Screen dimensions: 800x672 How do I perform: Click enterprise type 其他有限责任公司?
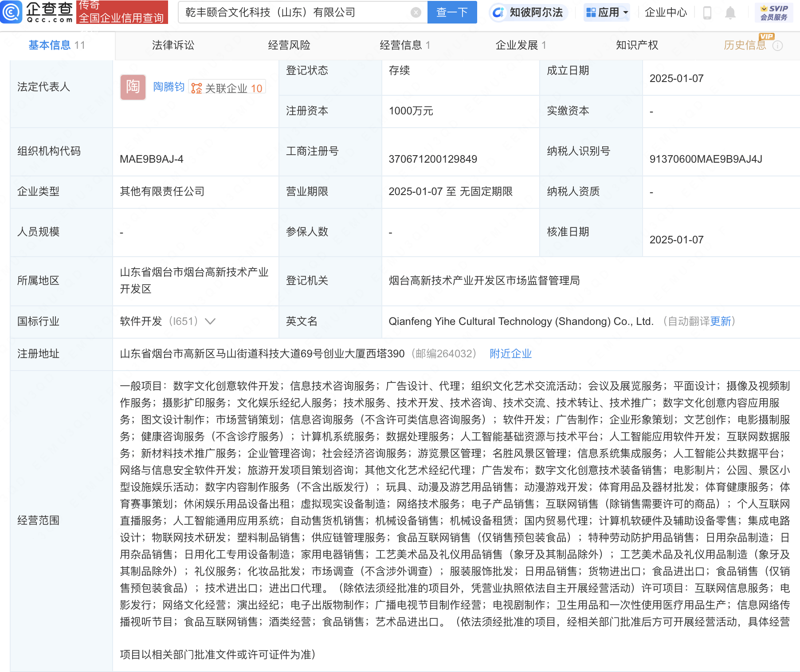162,191
